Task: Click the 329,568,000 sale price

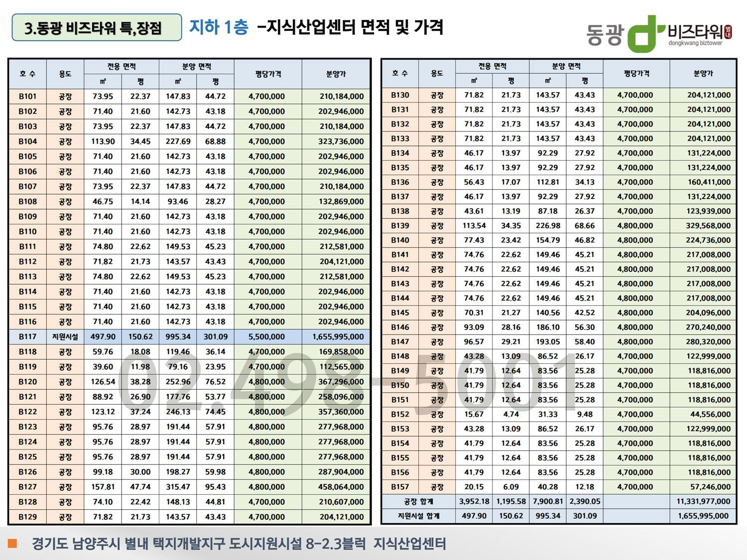Action: (708, 225)
